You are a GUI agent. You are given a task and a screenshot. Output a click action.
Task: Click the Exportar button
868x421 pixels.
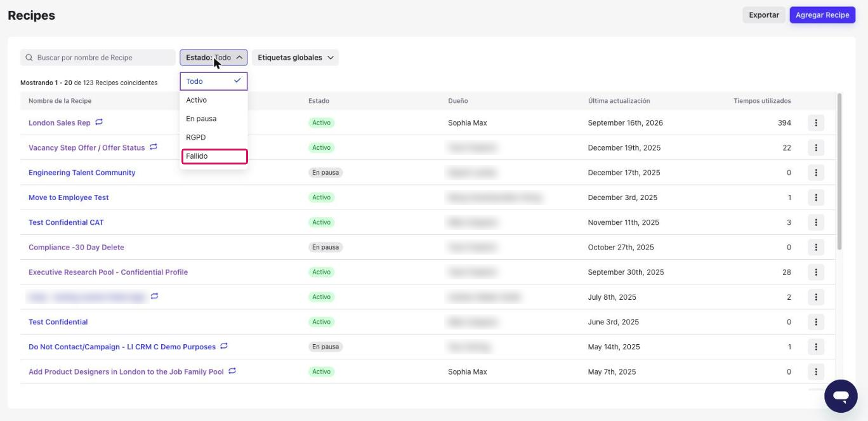point(764,15)
